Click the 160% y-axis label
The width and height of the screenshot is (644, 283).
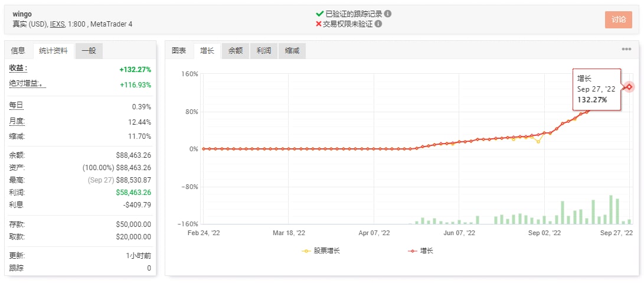[x=191, y=74]
